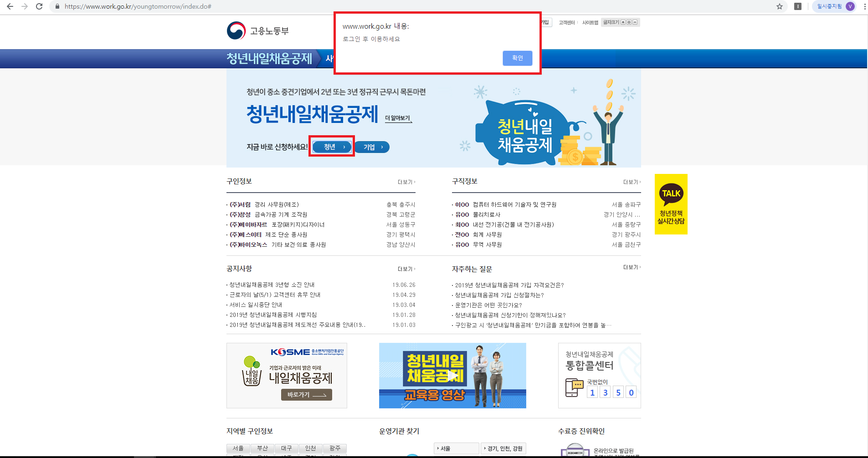This screenshot has width=868, height=458.
Task: Click the 고용노동부 ministry logo
Action: pos(258,31)
